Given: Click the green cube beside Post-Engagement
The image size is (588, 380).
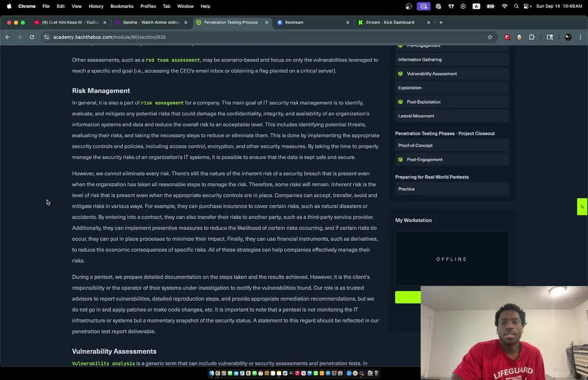Looking at the screenshot, I should click(x=400, y=160).
